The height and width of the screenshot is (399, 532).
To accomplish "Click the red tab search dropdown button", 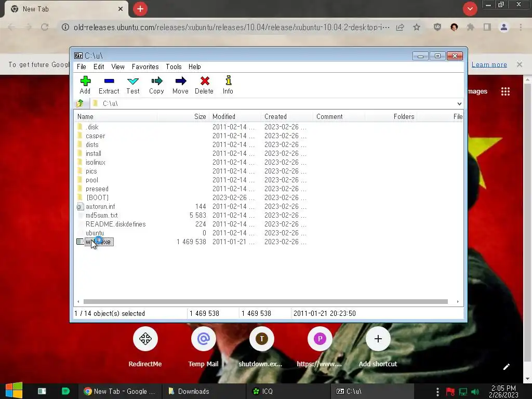I will [x=470, y=9].
